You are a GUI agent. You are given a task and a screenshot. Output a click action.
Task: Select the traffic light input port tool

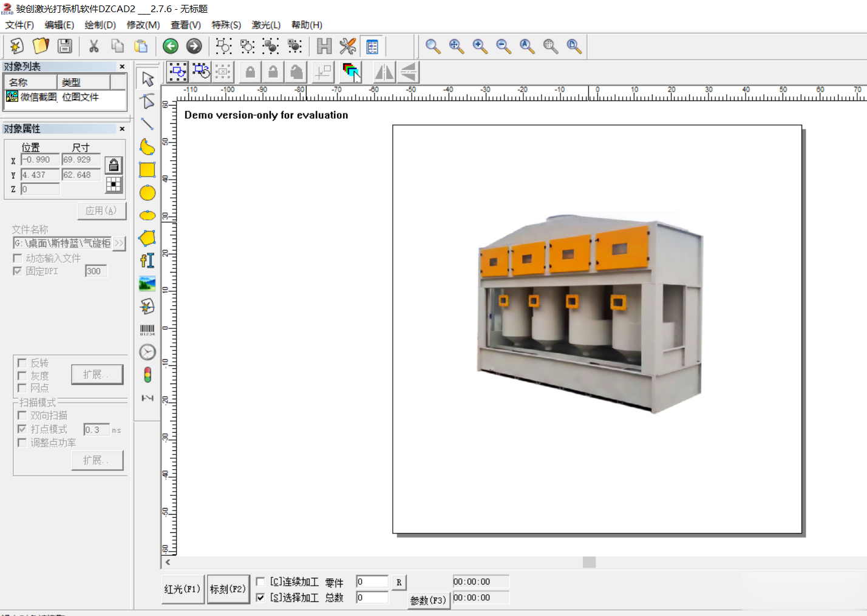(x=148, y=375)
